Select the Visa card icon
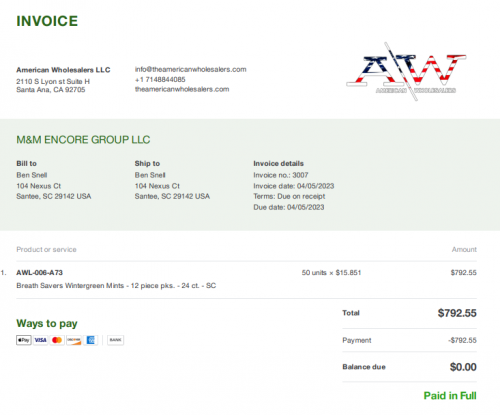 41,340
